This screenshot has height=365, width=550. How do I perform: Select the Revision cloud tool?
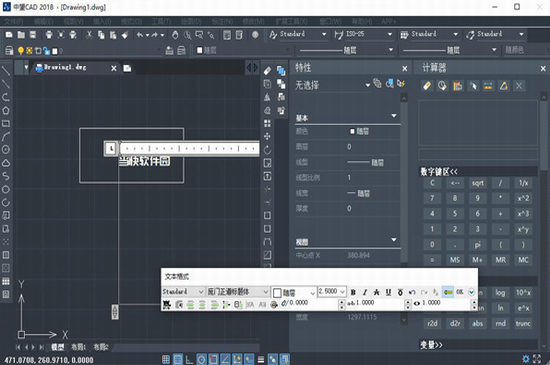[6, 163]
